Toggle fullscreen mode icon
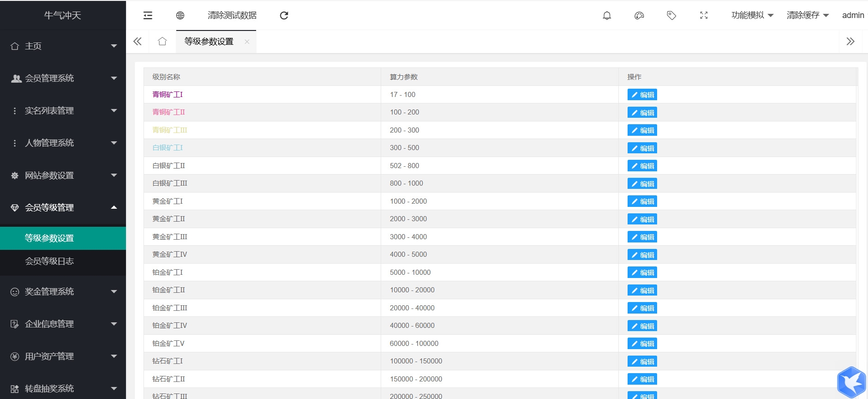The image size is (868, 399). (x=704, y=15)
